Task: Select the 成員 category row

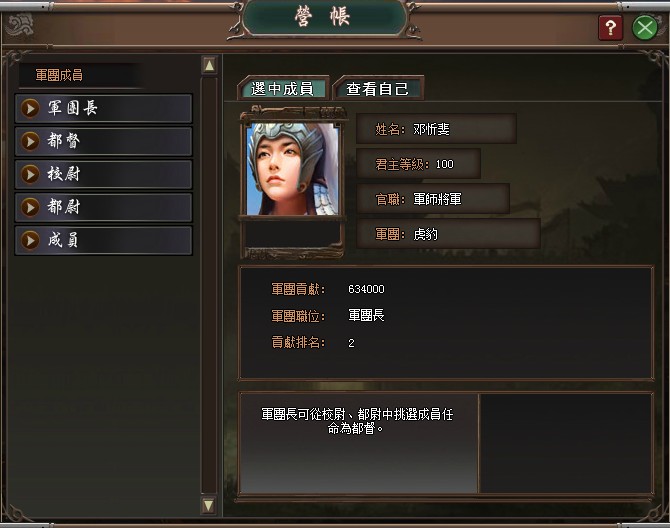Action: point(103,241)
